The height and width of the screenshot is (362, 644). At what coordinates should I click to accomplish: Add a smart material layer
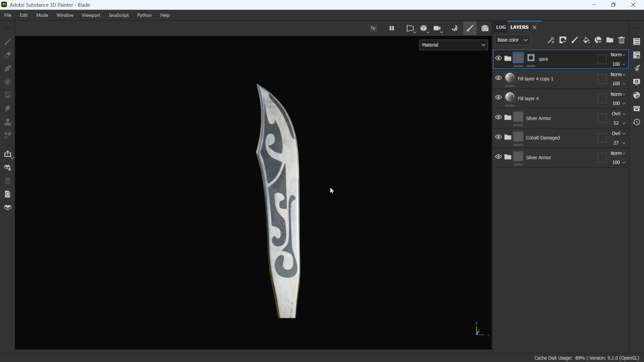pyautogui.click(x=598, y=40)
